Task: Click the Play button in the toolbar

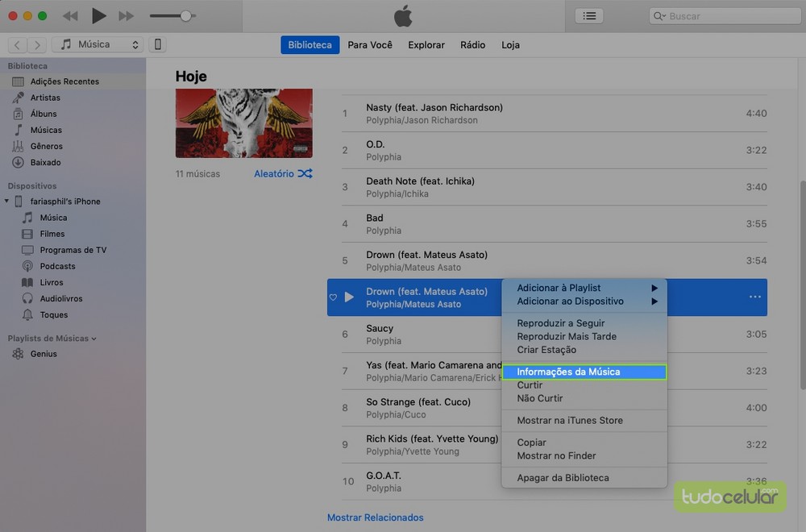Action: (x=98, y=15)
